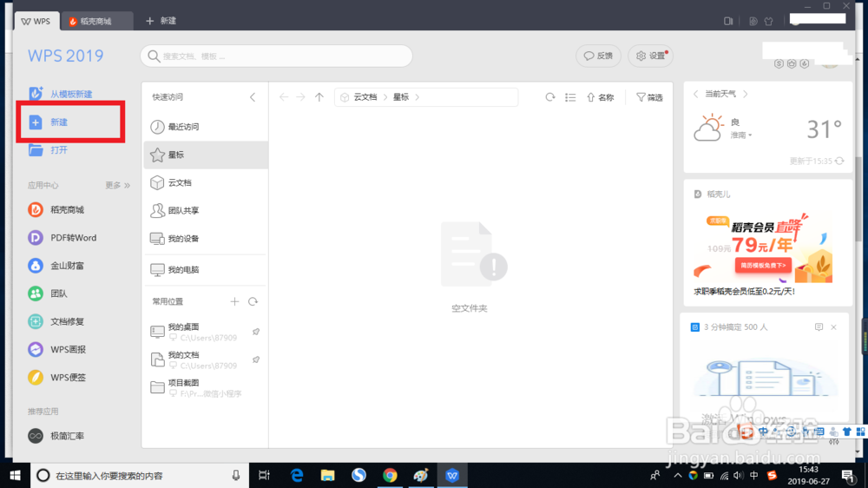Launch Chrome from taskbar
Image resolution: width=868 pixels, height=488 pixels.
(x=390, y=475)
